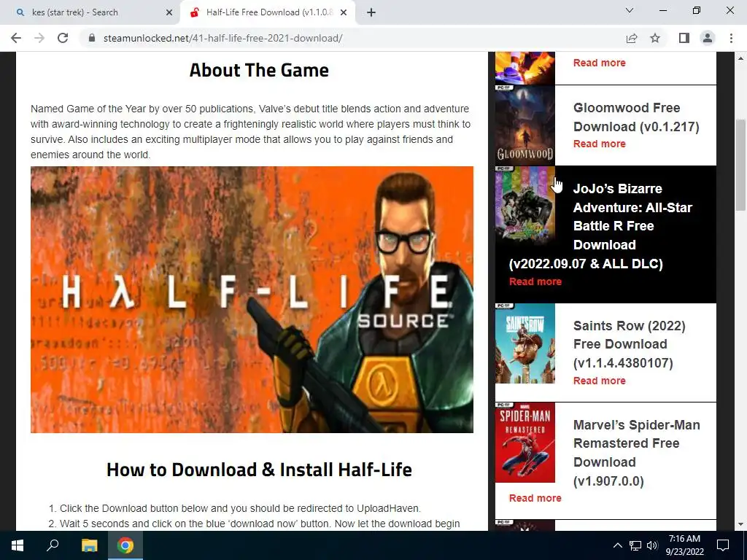The height and width of the screenshot is (560, 747).
Task: Click the About The Game heading
Action: [x=259, y=70]
